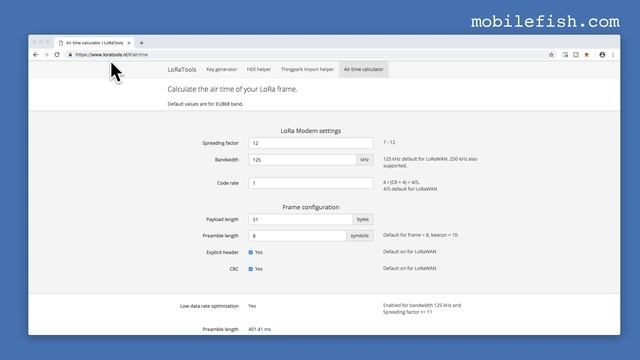
Task: Open the HEX helper page
Action: click(x=259, y=69)
